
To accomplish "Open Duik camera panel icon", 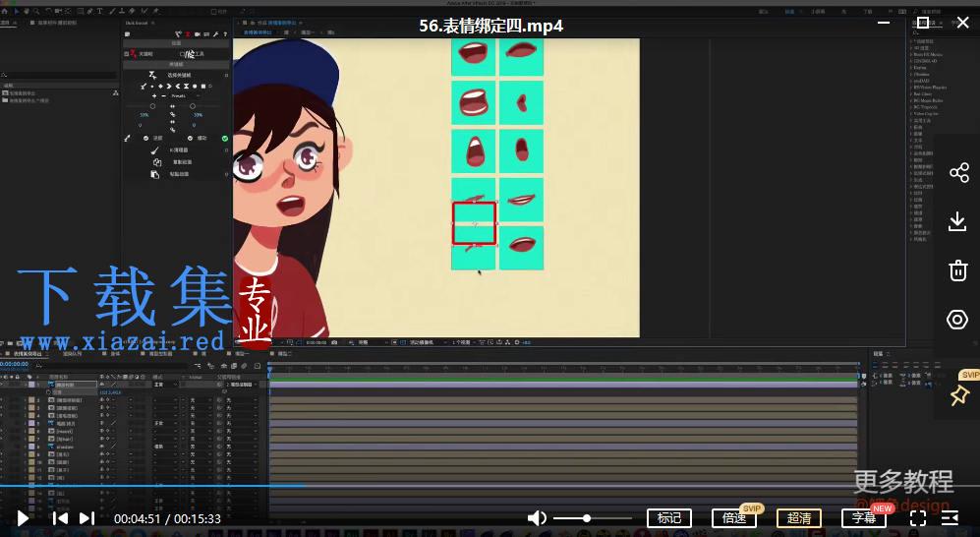I will [x=198, y=34].
